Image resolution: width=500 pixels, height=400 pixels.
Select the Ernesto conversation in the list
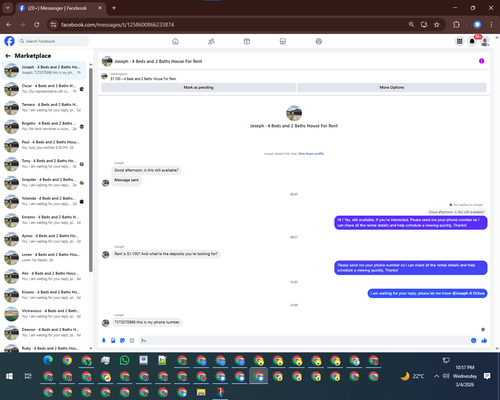point(44,220)
